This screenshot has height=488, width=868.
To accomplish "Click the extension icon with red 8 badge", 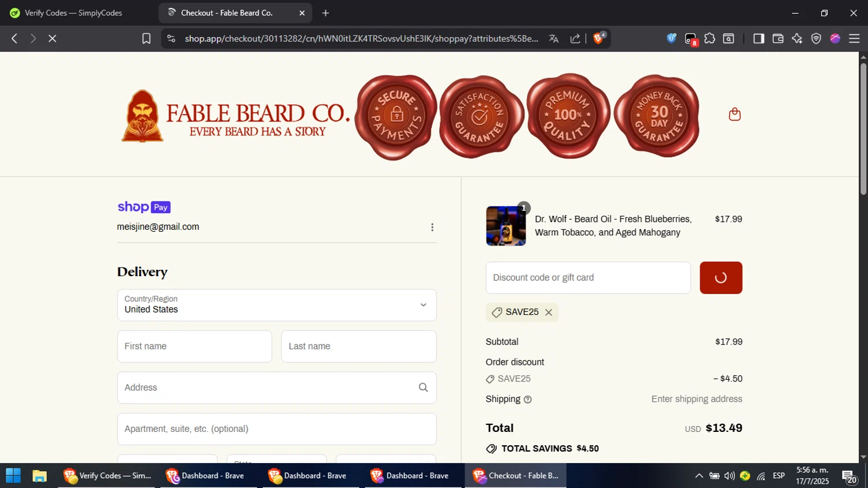I will click(x=691, y=39).
